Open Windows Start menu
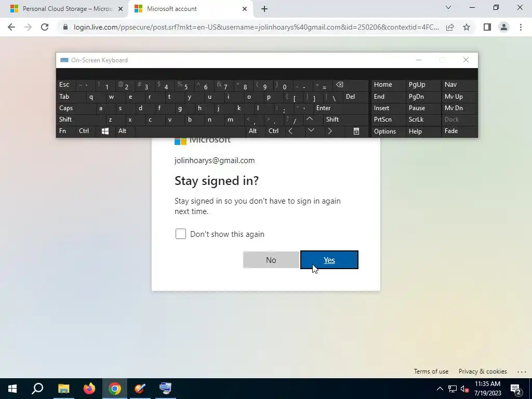Screen dimensions: 532x399 (x=12, y=389)
